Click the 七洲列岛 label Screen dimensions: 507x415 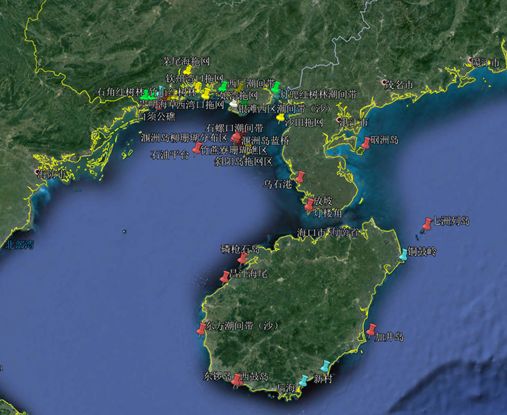(452, 221)
